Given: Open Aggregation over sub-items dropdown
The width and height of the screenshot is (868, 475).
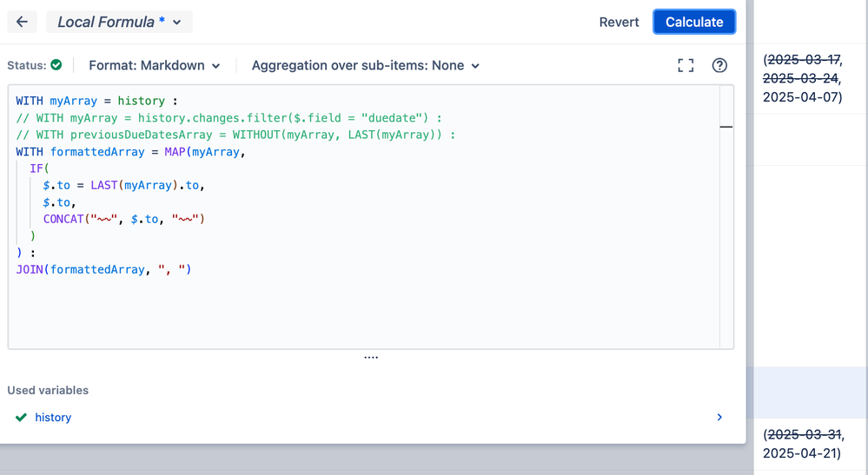Looking at the screenshot, I should (365, 65).
